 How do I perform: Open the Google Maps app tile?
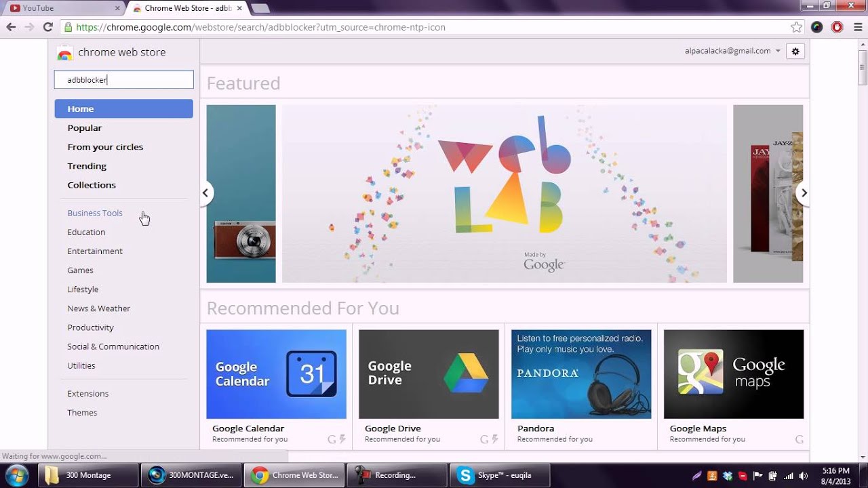[x=734, y=386]
